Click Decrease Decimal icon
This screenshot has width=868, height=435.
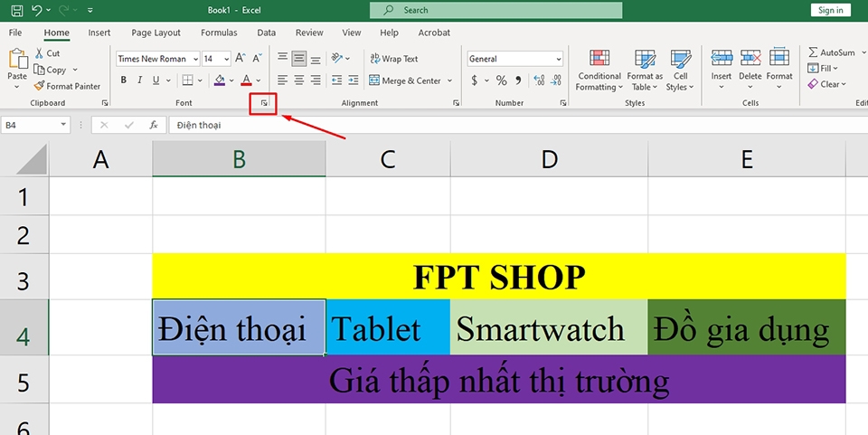(x=556, y=80)
